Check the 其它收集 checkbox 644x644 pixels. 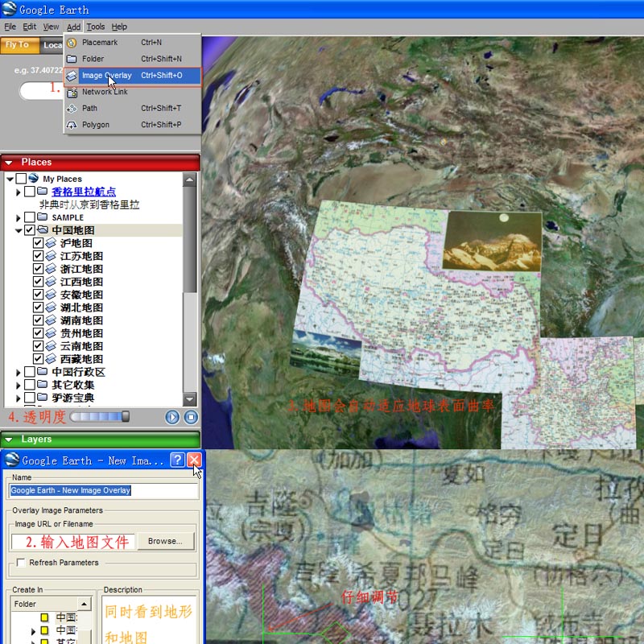30,385
